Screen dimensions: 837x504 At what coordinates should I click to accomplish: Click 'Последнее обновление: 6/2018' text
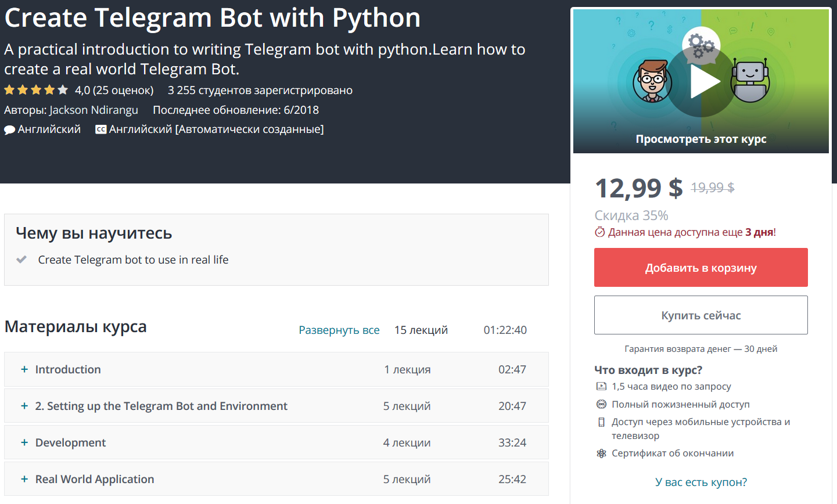pos(236,110)
